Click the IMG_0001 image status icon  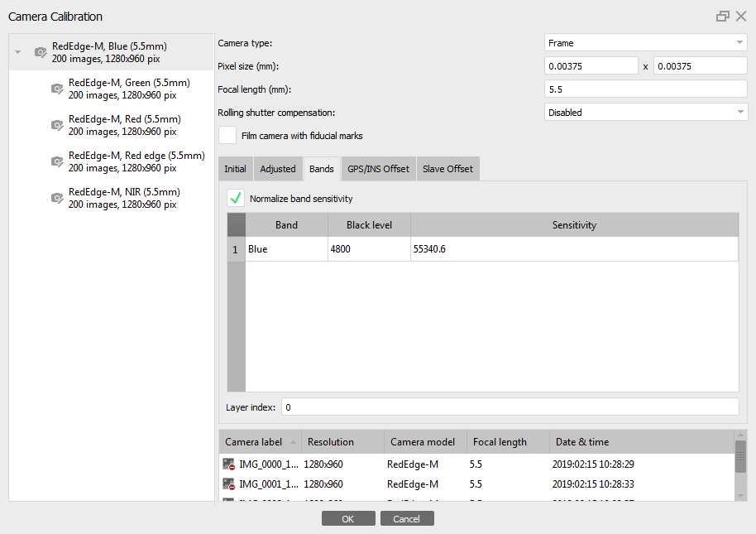(x=228, y=483)
